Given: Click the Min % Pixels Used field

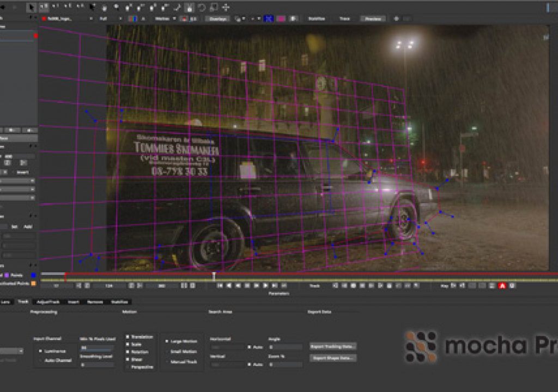Looking at the screenshot, I should pyautogui.click(x=97, y=347).
